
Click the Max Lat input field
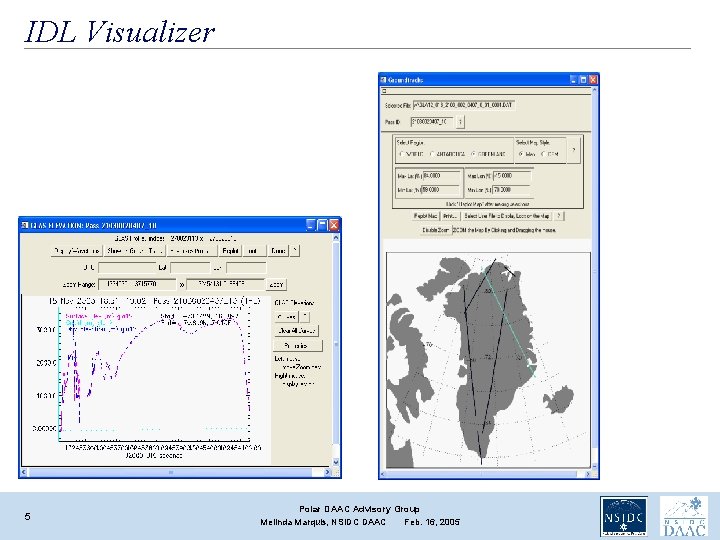tap(442, 176)
